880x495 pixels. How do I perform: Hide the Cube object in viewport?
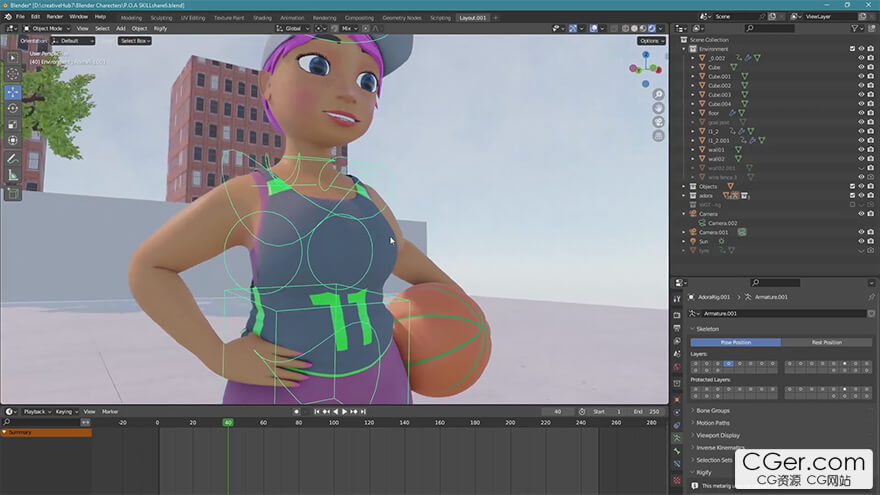pos(861,67)
